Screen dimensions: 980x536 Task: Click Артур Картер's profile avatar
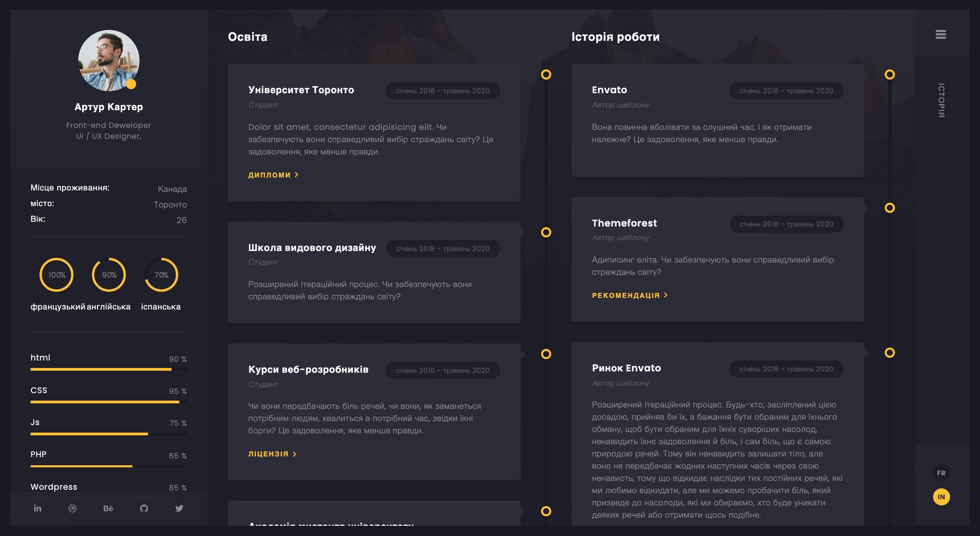[109, 61]
